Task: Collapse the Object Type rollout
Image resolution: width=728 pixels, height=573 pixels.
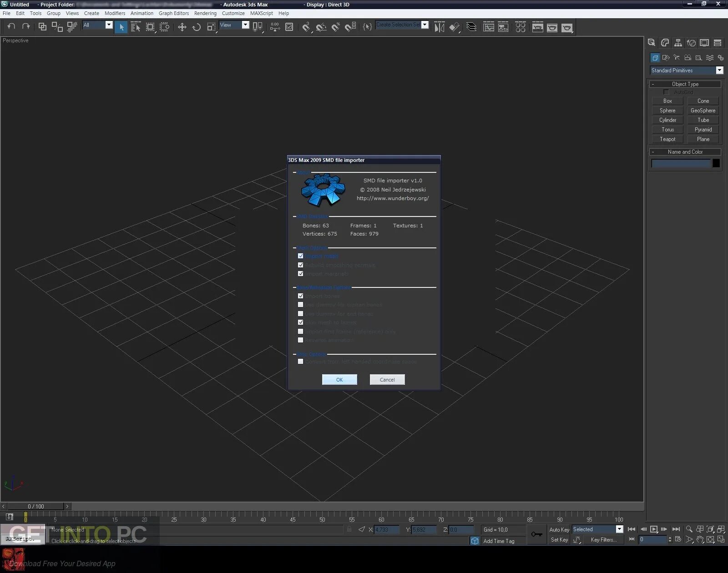Action: [685, 84]
